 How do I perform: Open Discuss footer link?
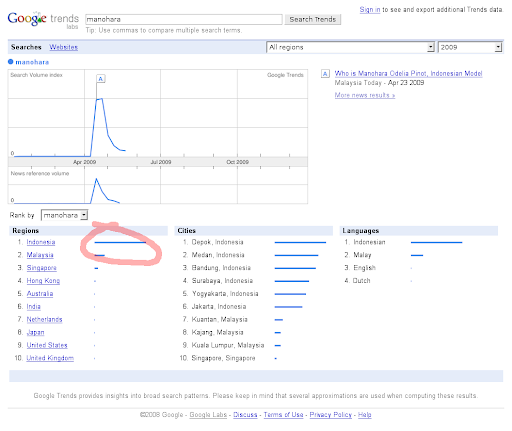pos(245,415)
